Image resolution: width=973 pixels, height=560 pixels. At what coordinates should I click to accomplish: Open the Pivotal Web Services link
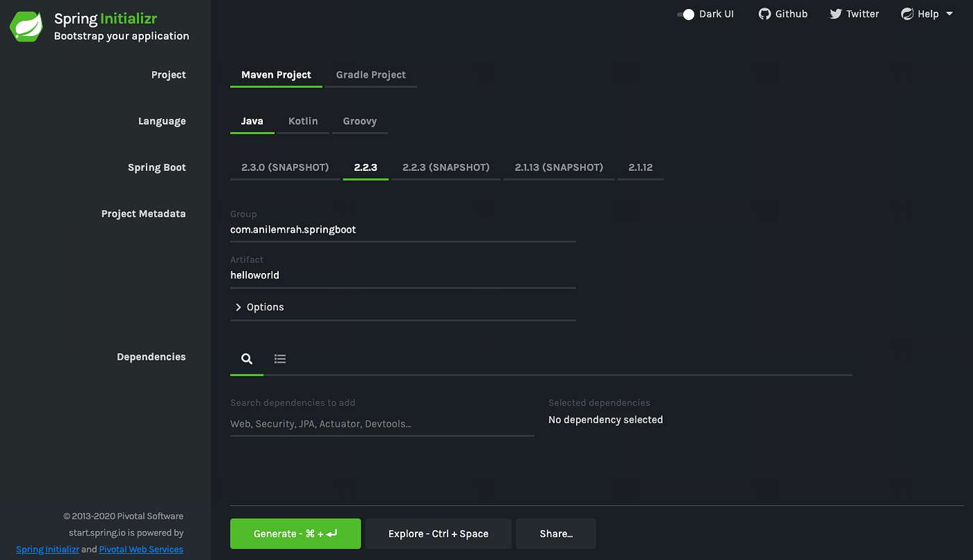coord(141,549)
